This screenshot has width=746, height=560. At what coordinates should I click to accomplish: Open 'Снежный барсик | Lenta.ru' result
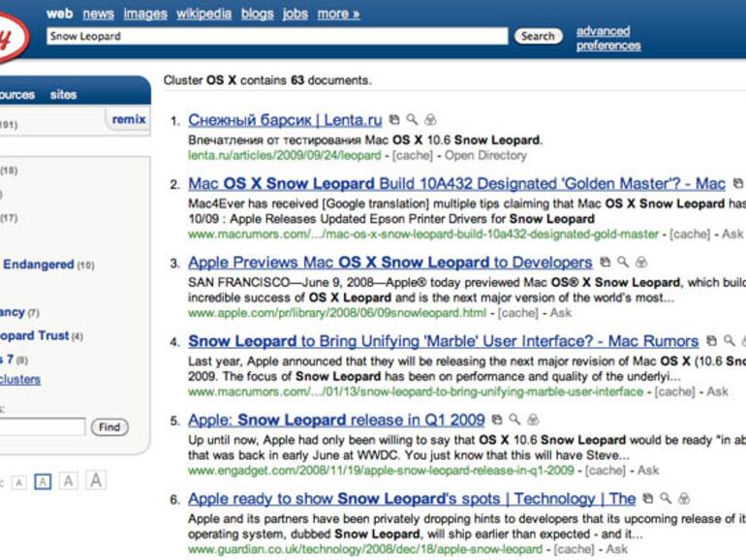pyautogui.click(x=285, y=120)
